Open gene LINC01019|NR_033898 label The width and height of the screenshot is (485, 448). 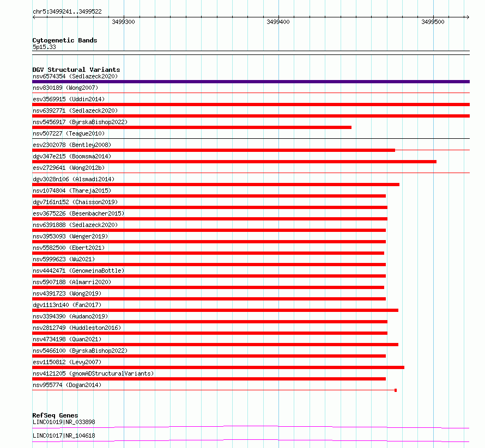tap(64, 422)
